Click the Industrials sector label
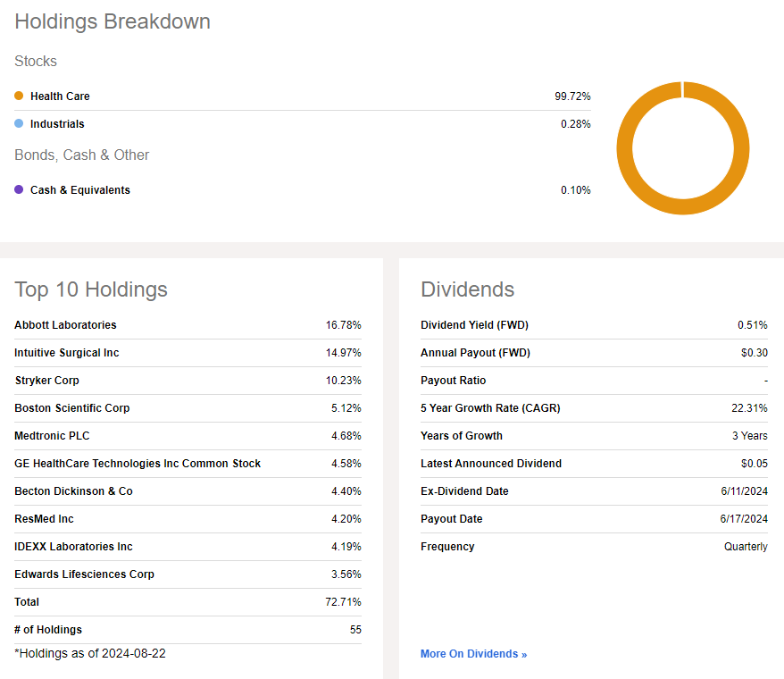Viewport: 784px width, 679px height. tap(57, 123)
